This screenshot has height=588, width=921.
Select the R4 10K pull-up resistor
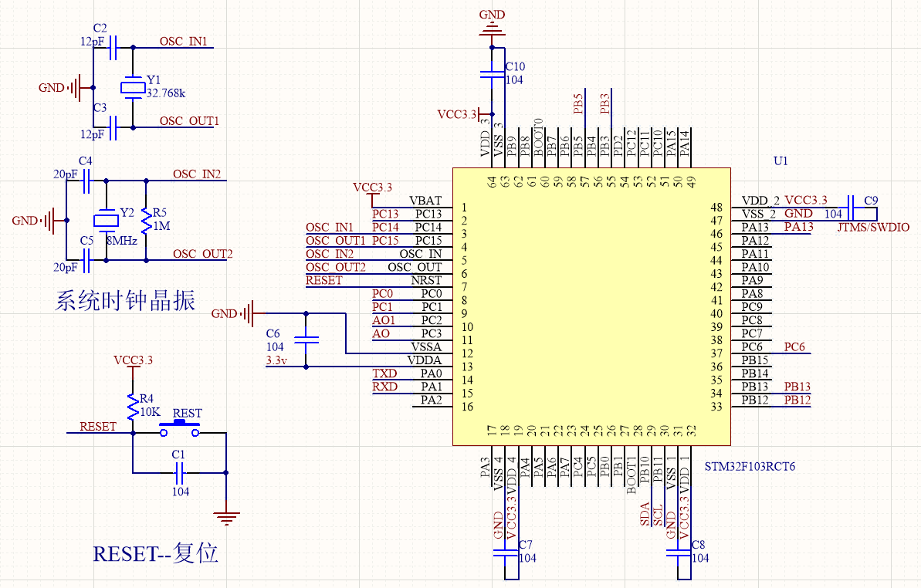[133, 403]
